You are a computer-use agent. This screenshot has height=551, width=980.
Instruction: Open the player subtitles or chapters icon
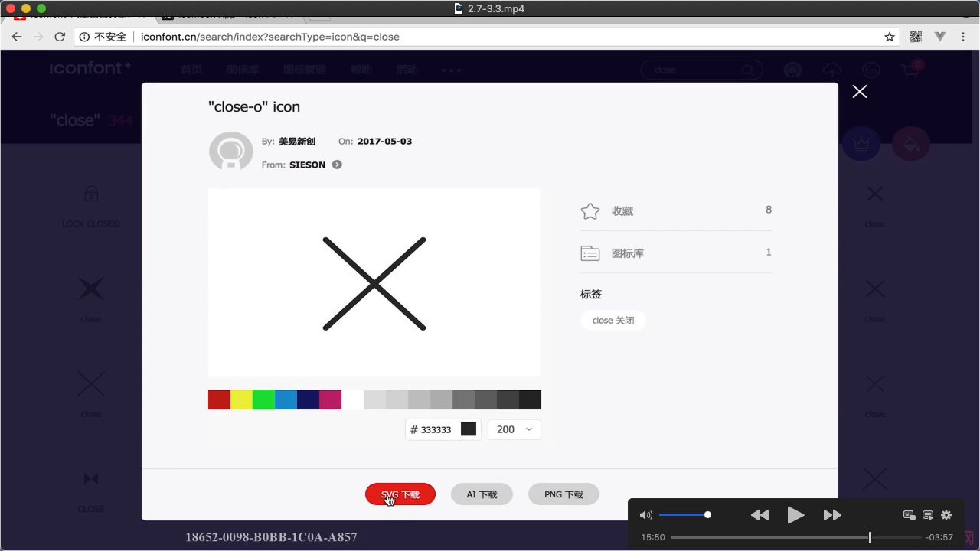[x=928, y=515]
